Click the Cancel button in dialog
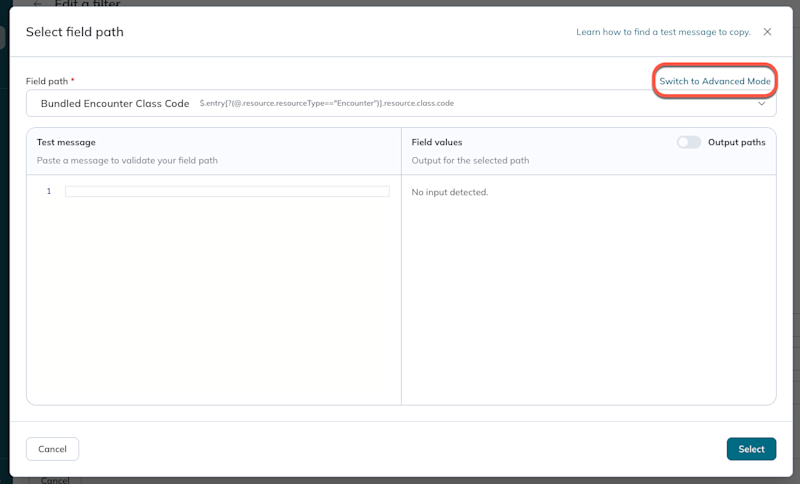Viewport: 800px width, 484px height. [x=53, y=449]
